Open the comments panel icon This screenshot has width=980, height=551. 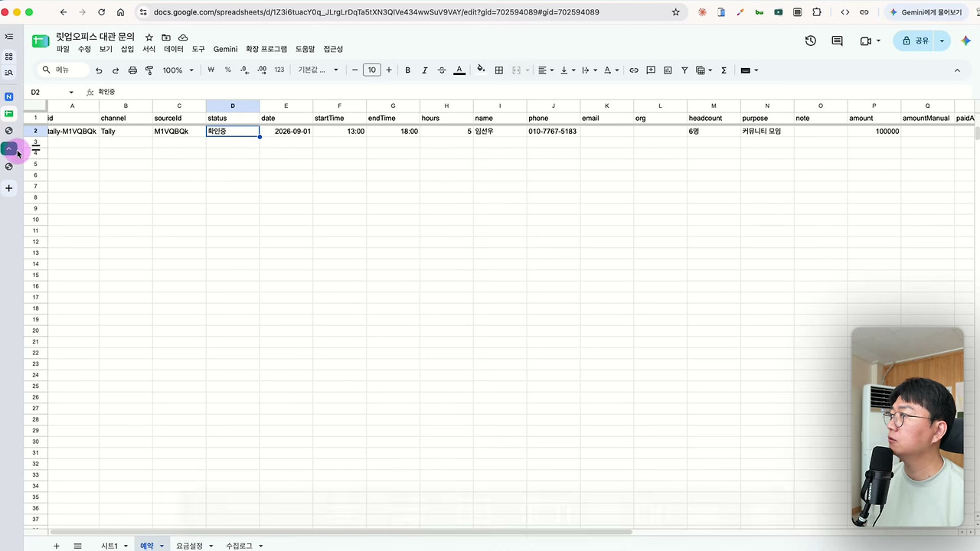coord(837,41)
